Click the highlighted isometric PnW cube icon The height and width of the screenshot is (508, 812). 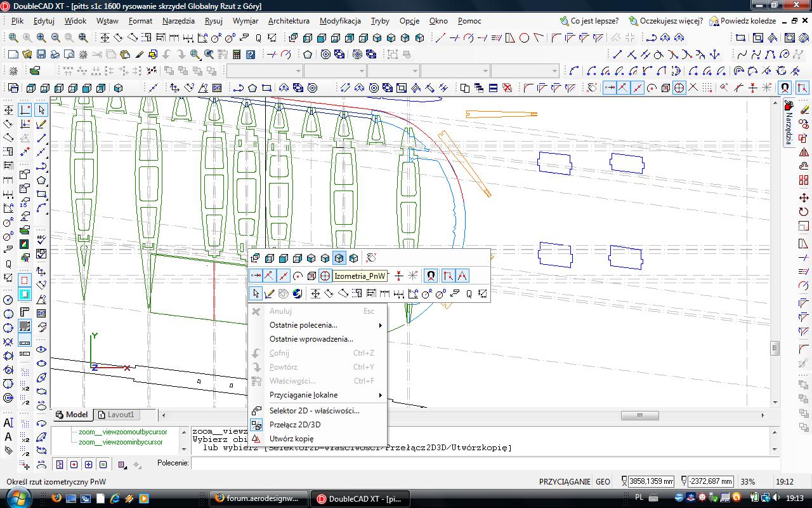[339, 258]
